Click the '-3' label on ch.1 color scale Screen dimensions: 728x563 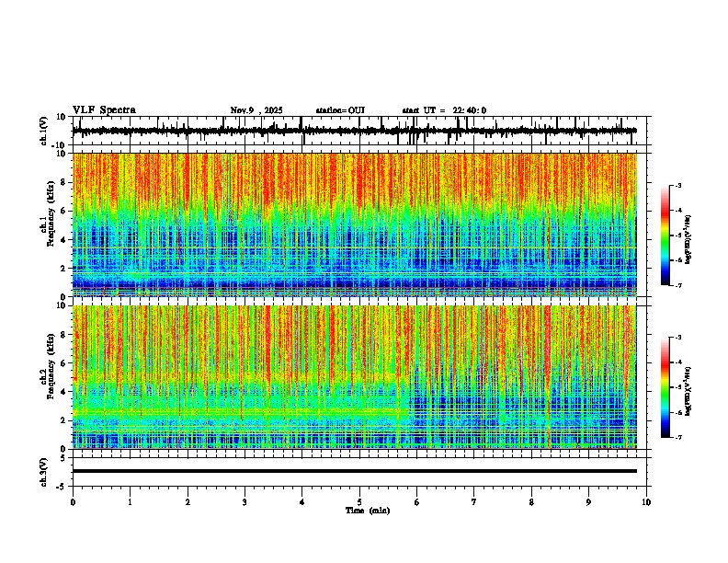[678, 185]
